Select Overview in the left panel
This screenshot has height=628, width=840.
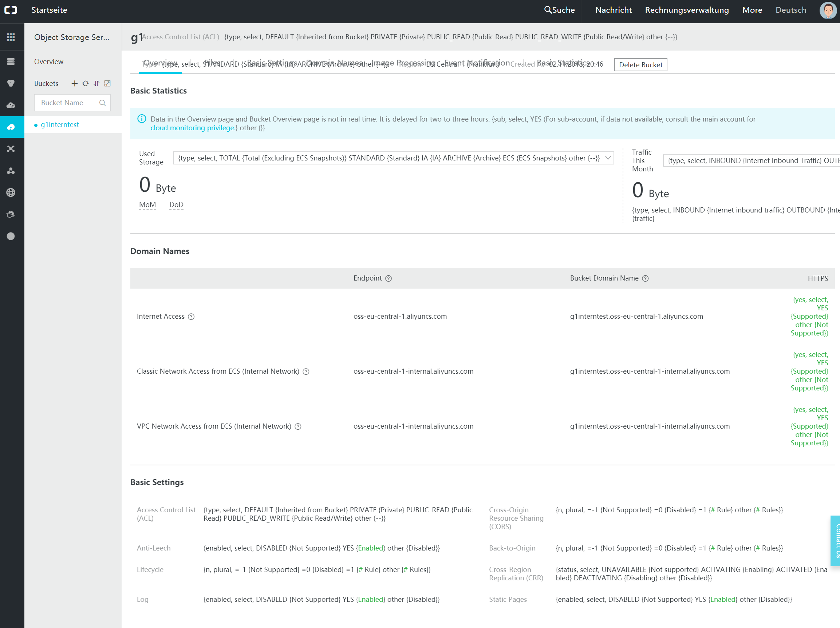[x=49, y=62]
